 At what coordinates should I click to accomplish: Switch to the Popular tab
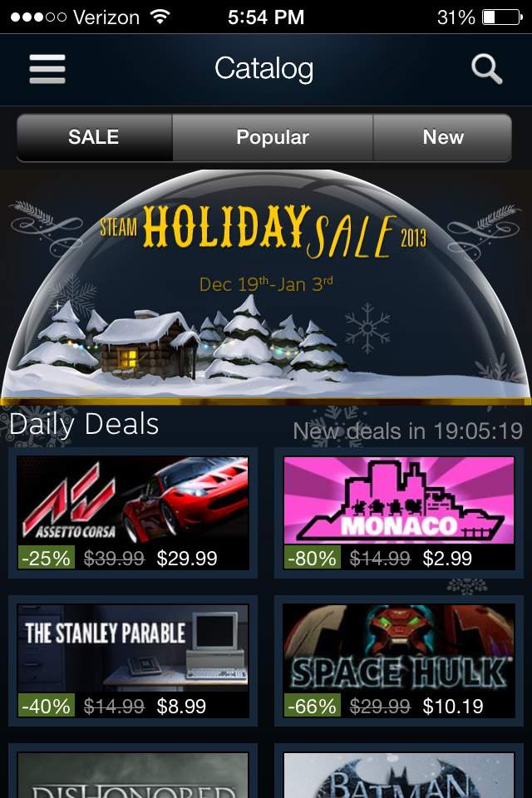(273, 137)
